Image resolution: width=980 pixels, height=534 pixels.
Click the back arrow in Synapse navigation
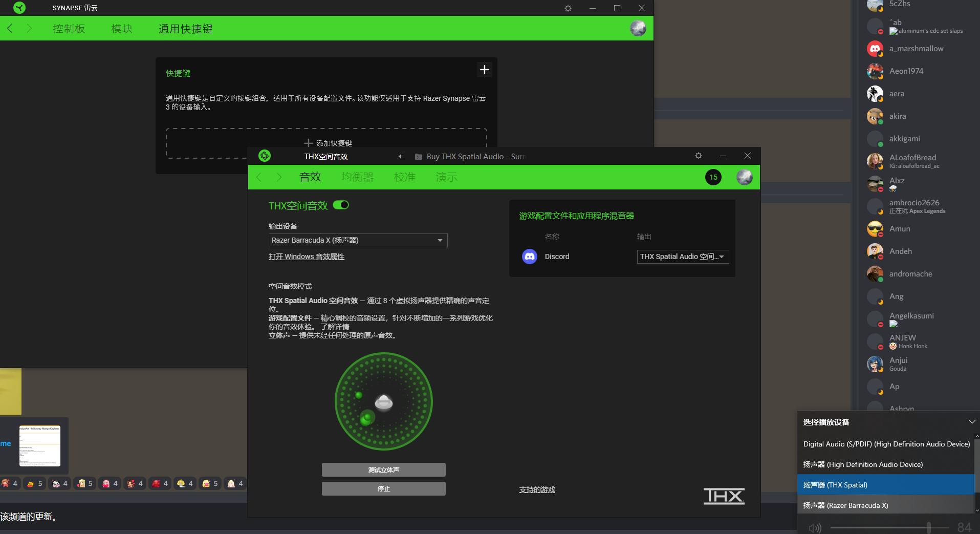click(x=10, y=29)
